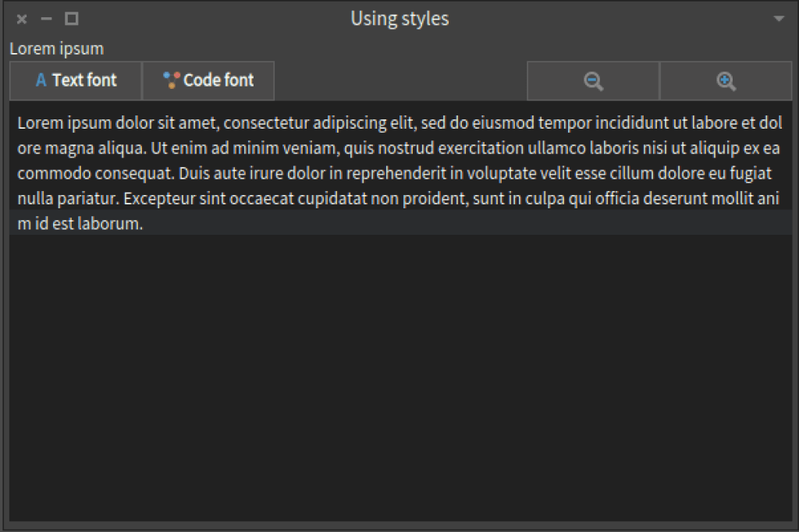Click the zoom out magnifier icon
This screenshot has width=799, height=532.
(x=594, y=81)
